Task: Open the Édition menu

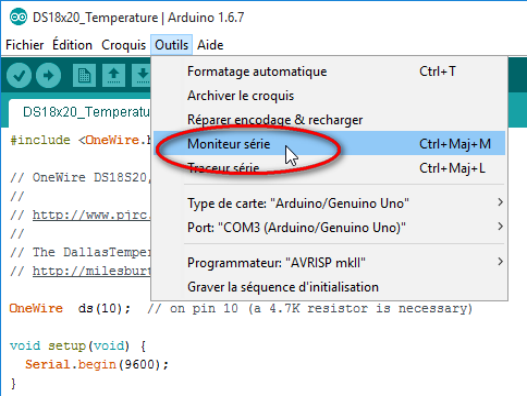Action: (x=72, y=45)
